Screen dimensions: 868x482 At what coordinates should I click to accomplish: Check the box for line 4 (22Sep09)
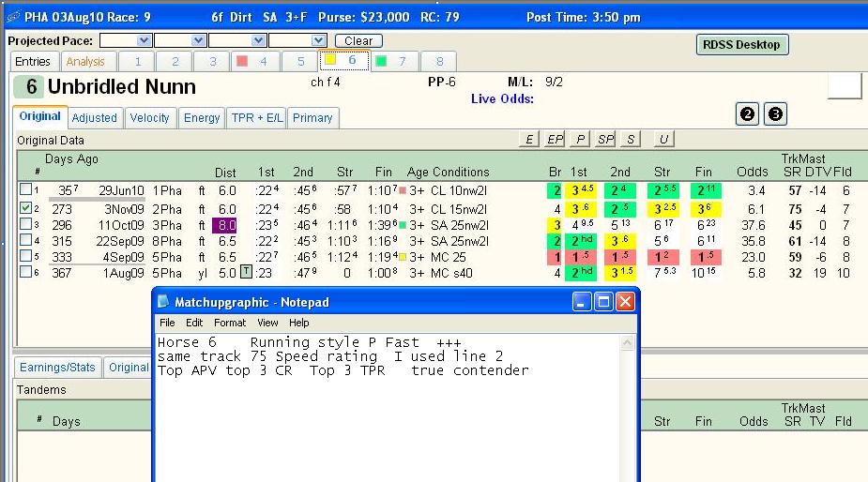(x=25, y=240)
